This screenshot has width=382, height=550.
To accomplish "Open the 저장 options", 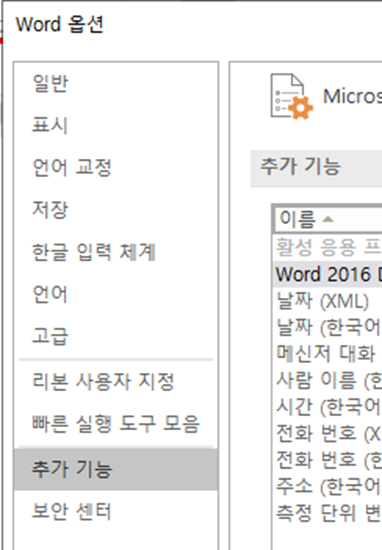I will coord(116,209).
